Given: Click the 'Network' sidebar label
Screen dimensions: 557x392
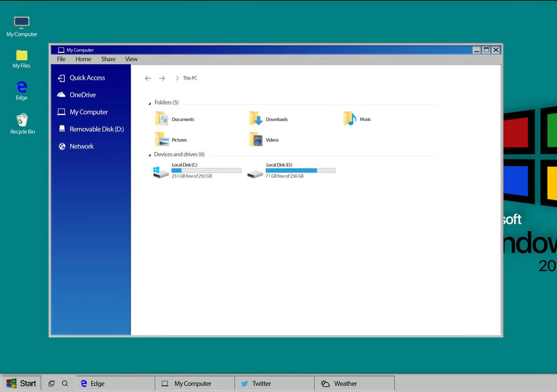Looking at the screenshot, I should (x=82, y=146).
